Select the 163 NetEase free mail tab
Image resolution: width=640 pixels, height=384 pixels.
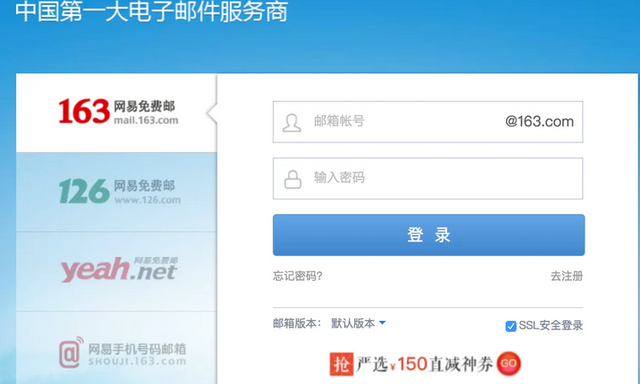click(116, 113)
